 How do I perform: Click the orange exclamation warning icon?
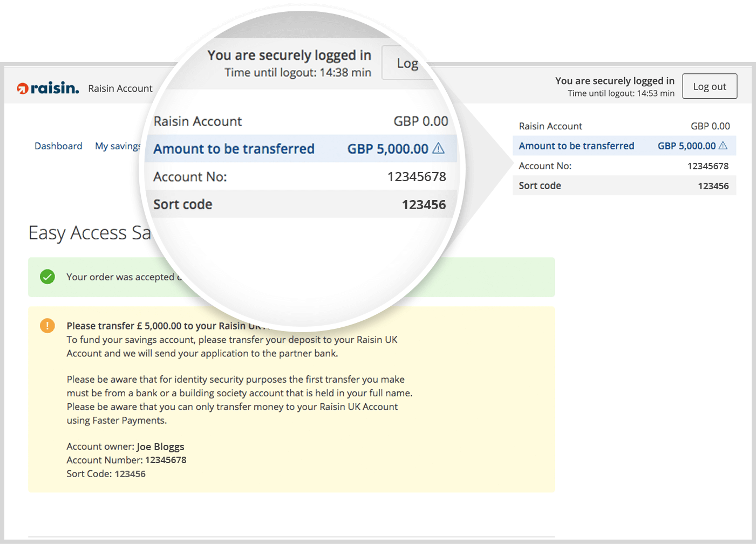pyautogui.click(x=47, y=326)
